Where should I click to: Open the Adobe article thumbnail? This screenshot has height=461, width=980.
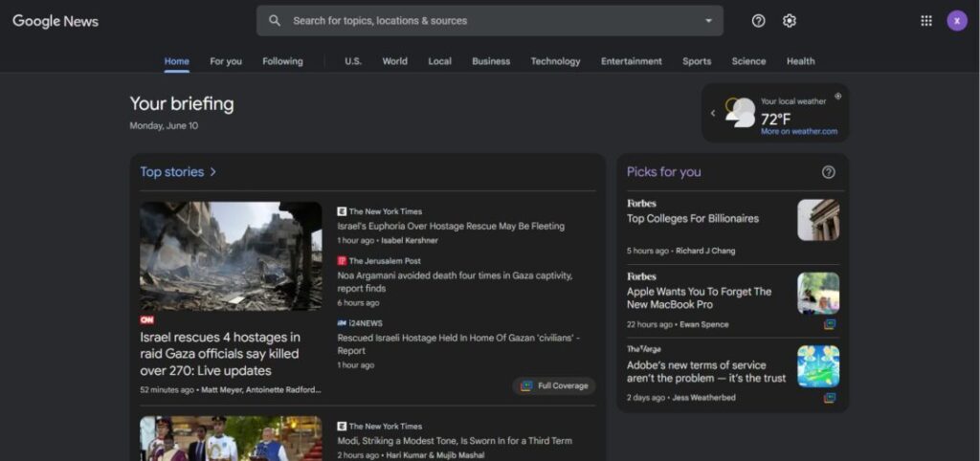point(818,366)
